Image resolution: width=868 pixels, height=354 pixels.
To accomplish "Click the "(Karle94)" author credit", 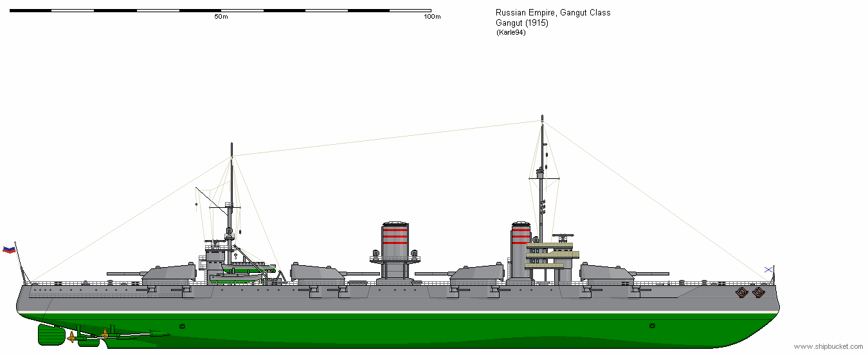I will tap(511, 33).
